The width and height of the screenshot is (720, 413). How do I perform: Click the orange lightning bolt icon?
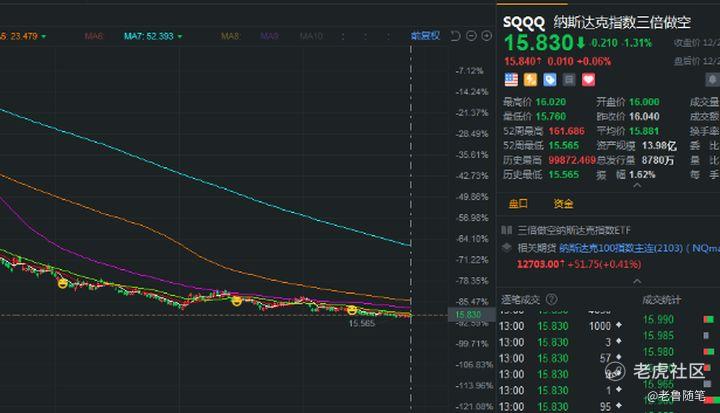[530, 80]
